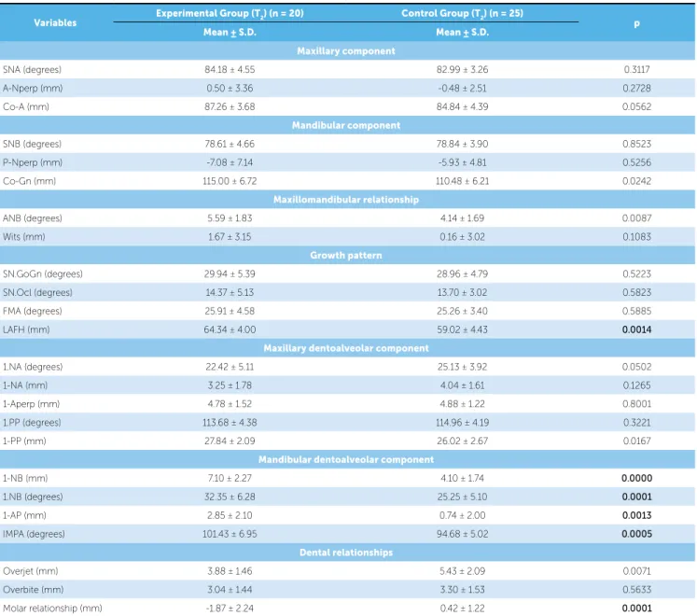Click the 'Maxillary dentoalveolar component' heading
The height and width of the screenshot is (616, 697).
pyautogui.click(x=346, y=348)
